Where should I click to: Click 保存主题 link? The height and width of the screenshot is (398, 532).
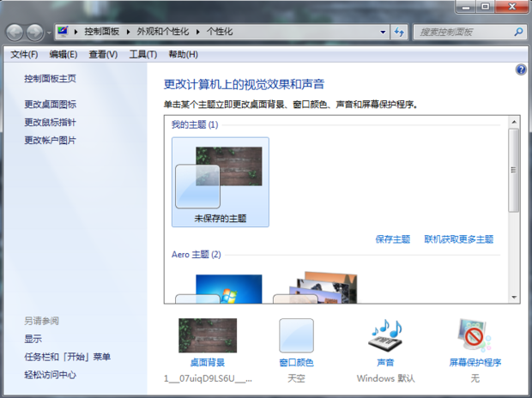[393, 239]
